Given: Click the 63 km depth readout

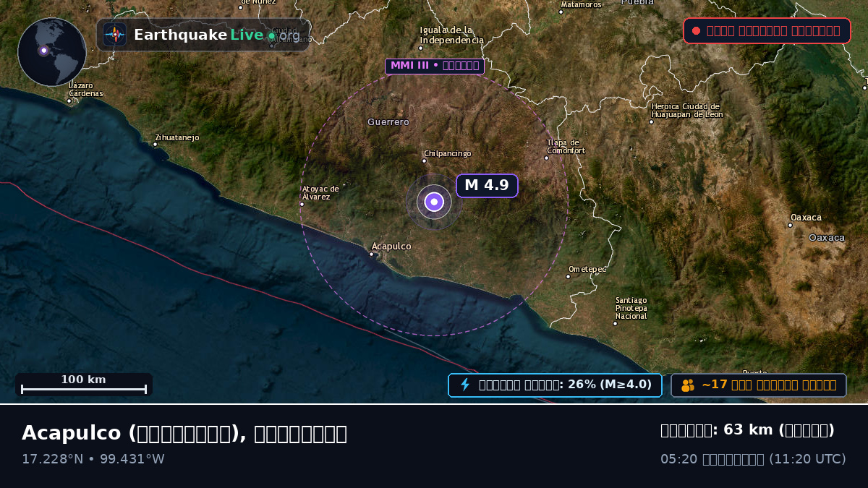Looking at the screenshot, I should (747, 430).
